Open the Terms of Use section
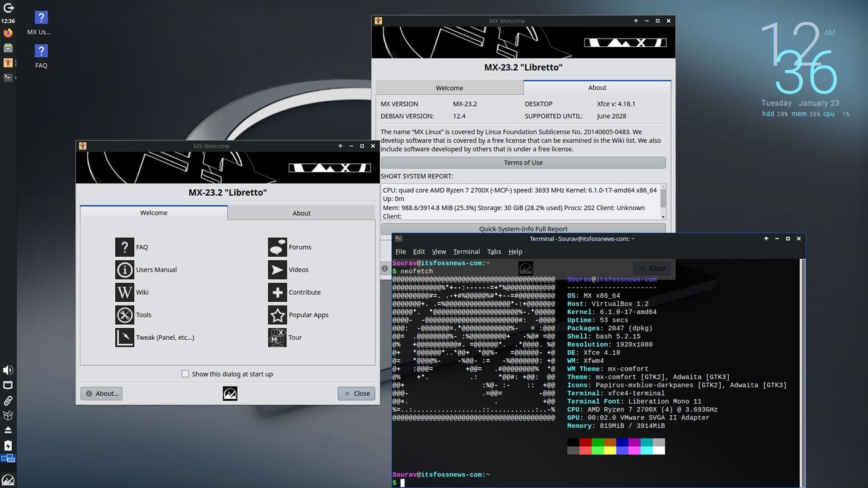The image size is (868, 488). point(522,162)
